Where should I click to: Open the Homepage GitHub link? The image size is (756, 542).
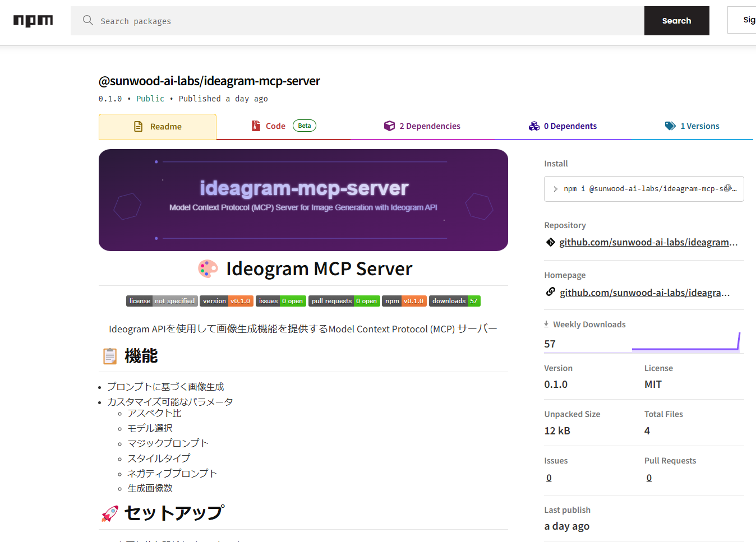pyautogui.click(x=644, y=293)
